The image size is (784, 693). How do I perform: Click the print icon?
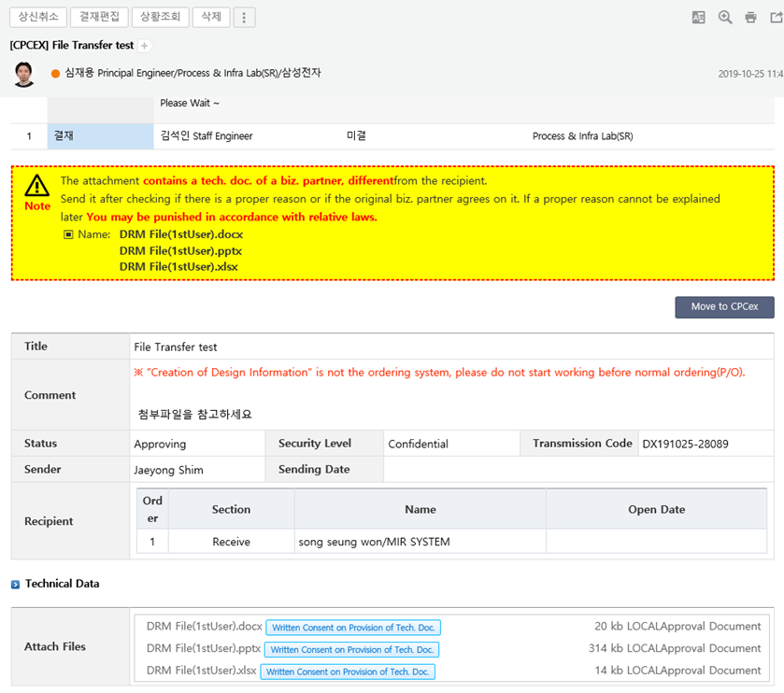point(750,17)
